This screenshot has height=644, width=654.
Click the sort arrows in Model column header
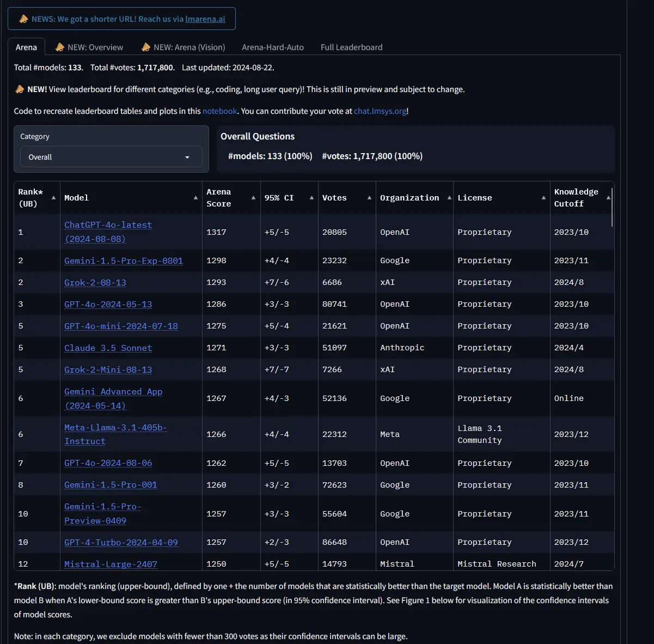195,198
